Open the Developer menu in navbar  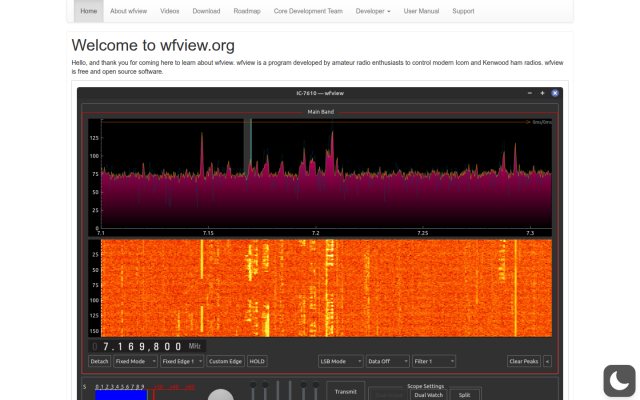click(x=373, y=11)
